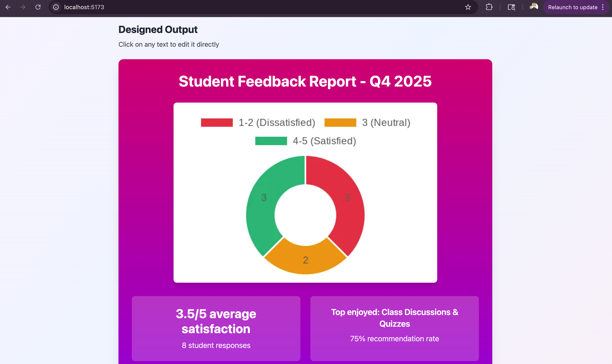Bookmark this page with the star
The width and height of the screenshot is (612, 364).
point(468,7)
